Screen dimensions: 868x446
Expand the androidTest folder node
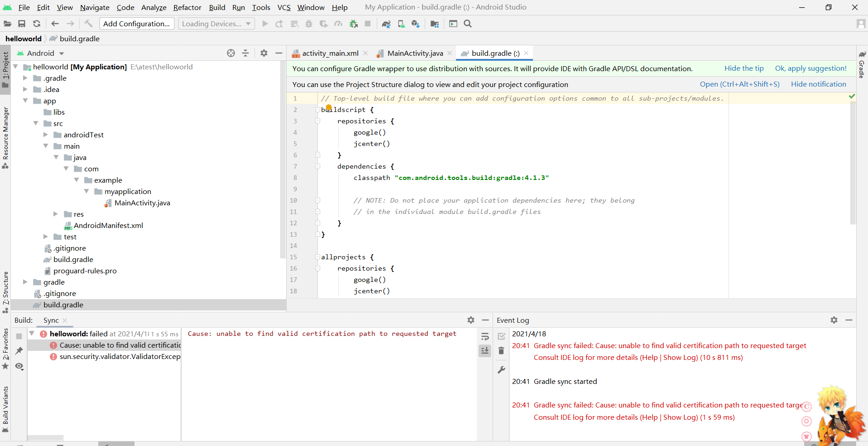pos(46,135)
